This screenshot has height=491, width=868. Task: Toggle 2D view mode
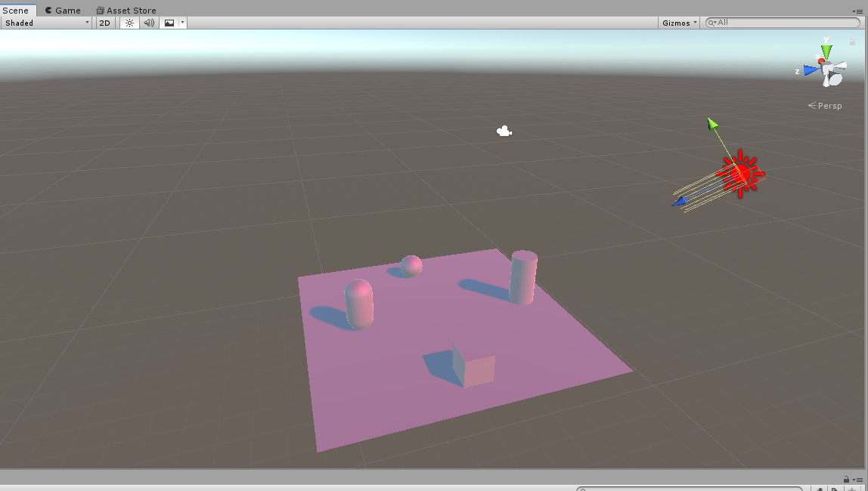[104, 23]
